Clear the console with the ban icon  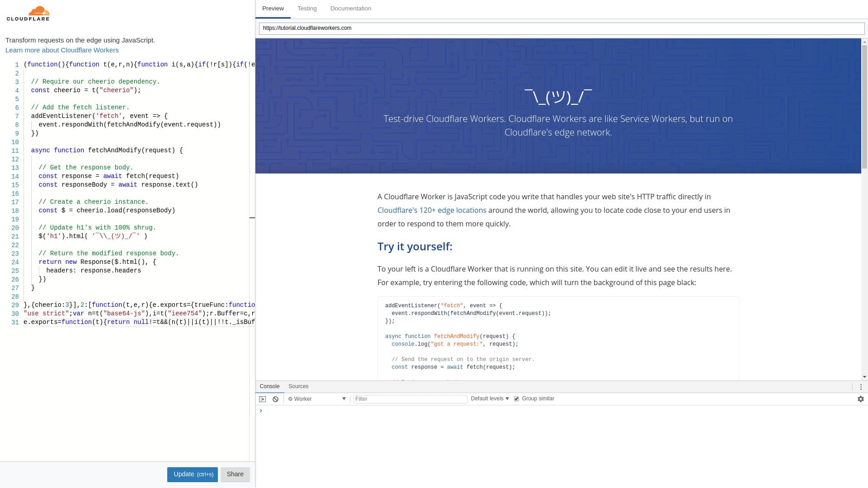(275, 399)
